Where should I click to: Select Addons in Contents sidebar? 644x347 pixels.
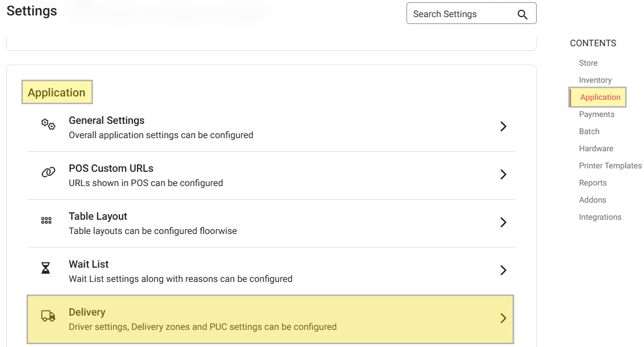pos(593,200)
